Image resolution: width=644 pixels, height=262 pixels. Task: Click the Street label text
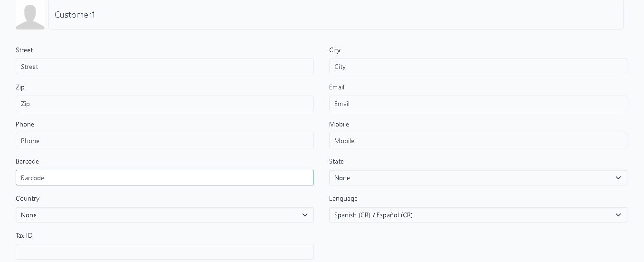pos(24,50)
